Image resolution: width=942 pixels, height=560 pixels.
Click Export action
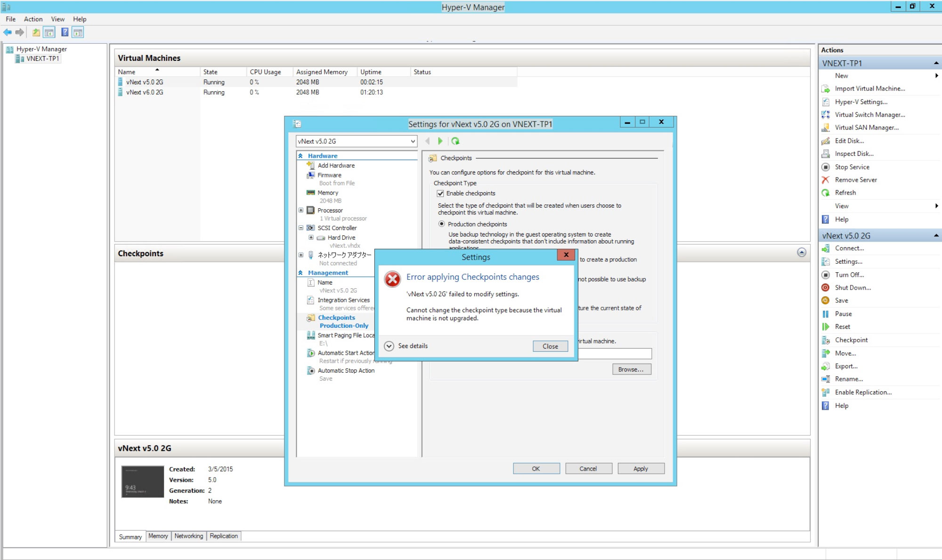click(x=846, y=366)
